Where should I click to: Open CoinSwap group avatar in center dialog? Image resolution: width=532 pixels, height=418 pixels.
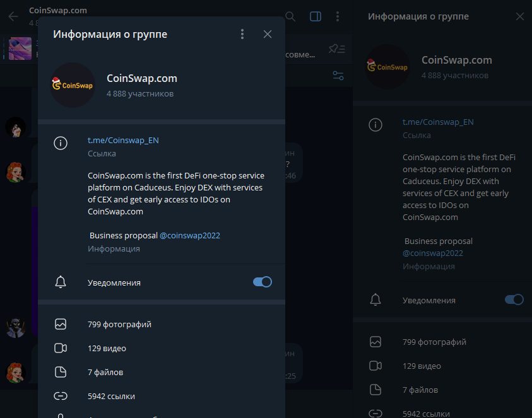pos(73,85)
